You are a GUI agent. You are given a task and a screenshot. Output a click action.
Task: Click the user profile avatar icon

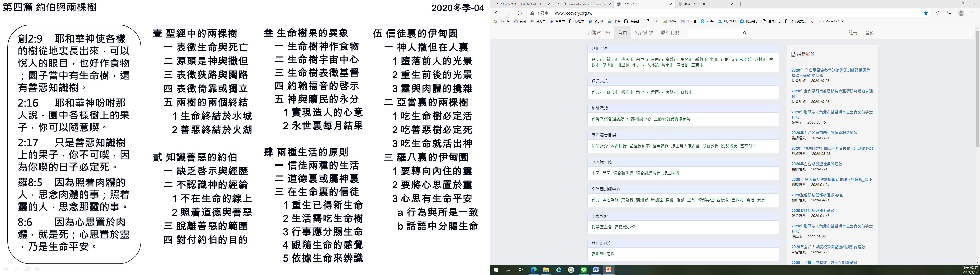tap(961, 13)
